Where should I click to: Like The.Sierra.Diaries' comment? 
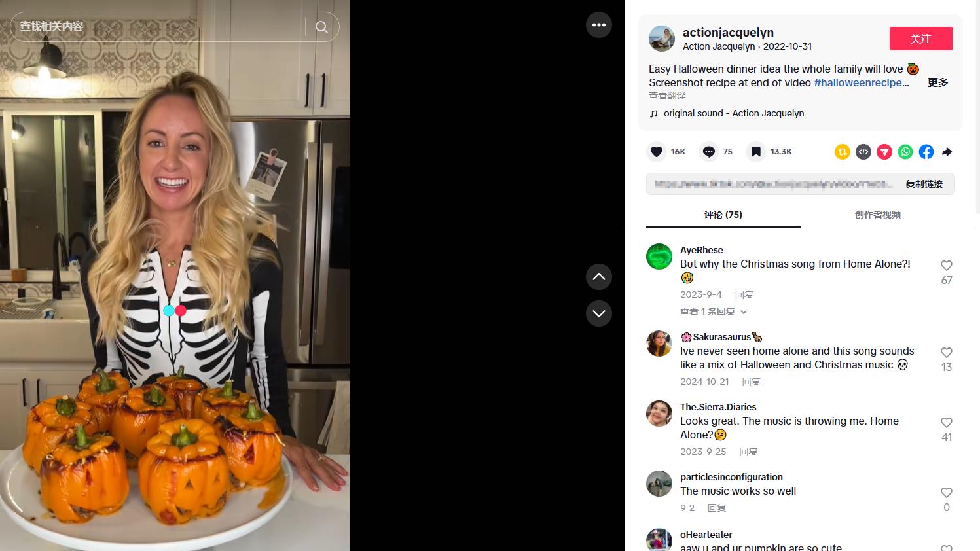[947, 423]
